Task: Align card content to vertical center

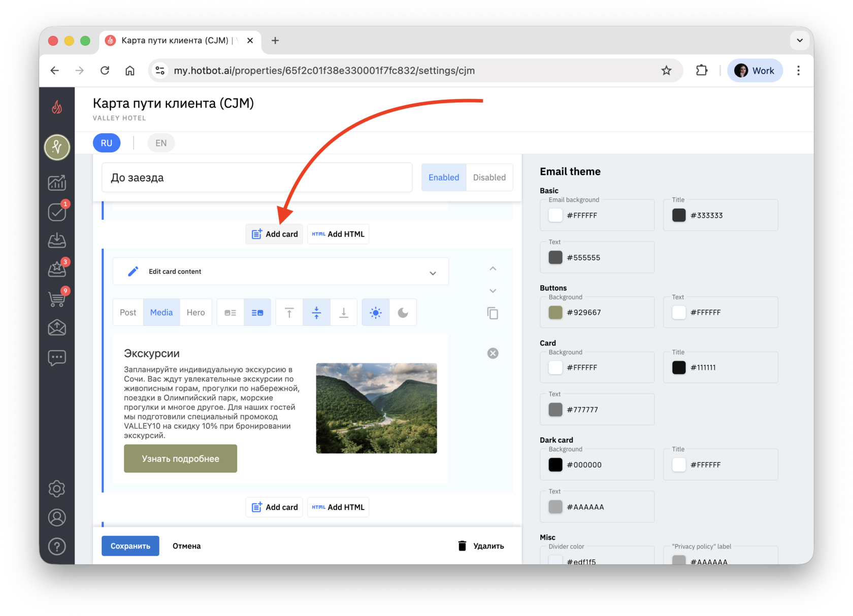Action: (x=316, y=313)
